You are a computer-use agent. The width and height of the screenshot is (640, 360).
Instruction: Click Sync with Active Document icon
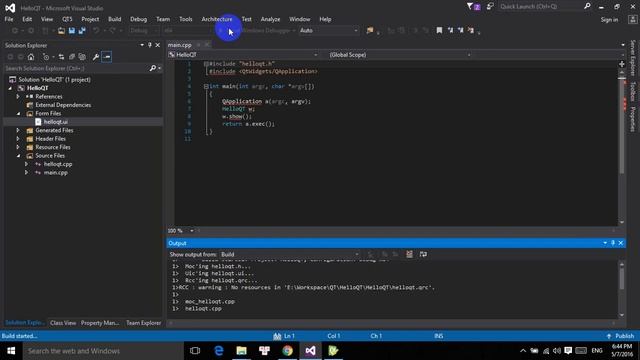tap(61, 57)
